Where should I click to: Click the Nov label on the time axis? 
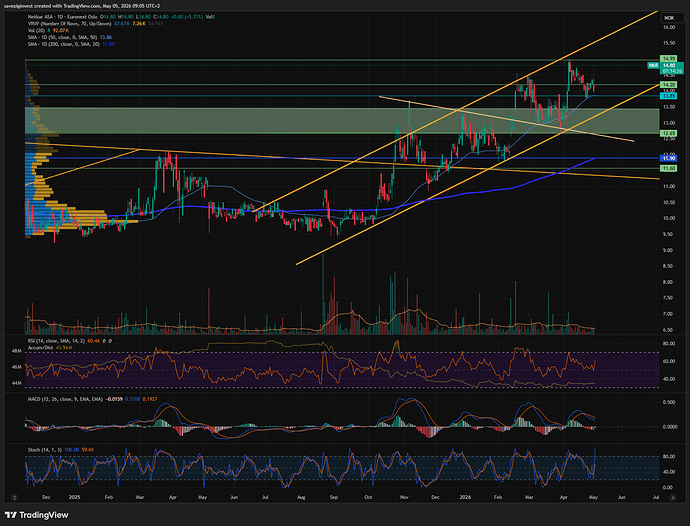(404, 497)
